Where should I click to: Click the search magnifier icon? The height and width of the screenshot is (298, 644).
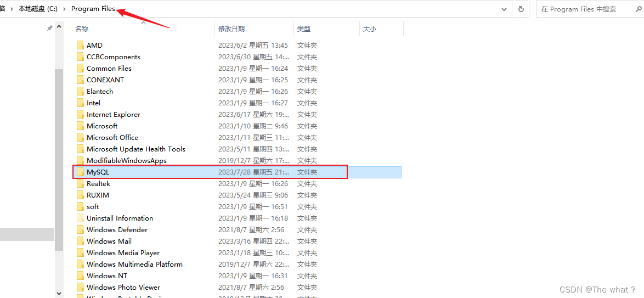(639, 9)
